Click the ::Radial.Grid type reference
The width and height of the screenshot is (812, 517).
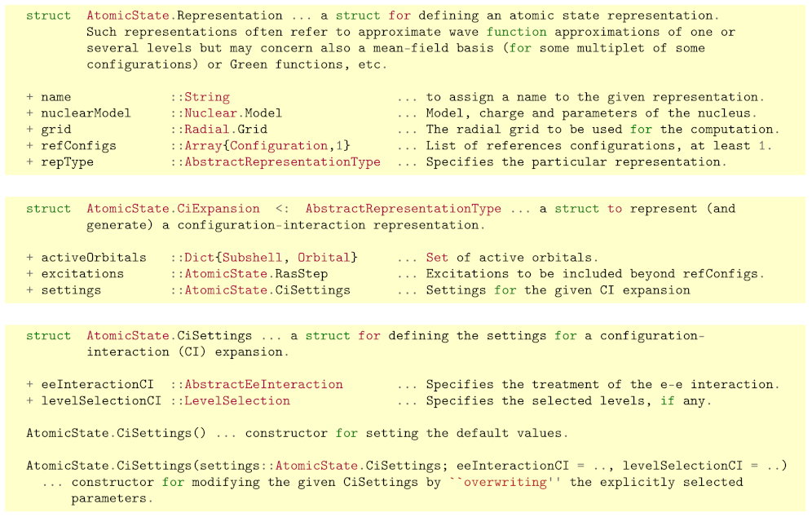tap(218, 130)
